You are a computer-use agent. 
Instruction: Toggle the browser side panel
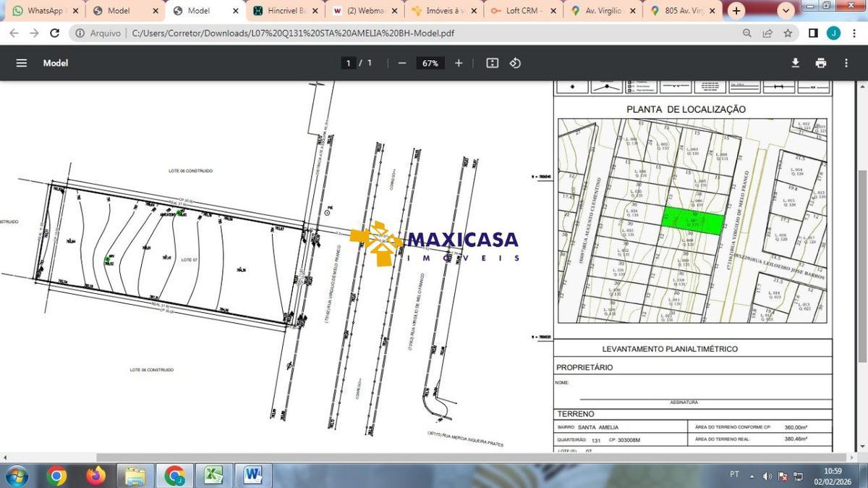click(x=813, y=33)
